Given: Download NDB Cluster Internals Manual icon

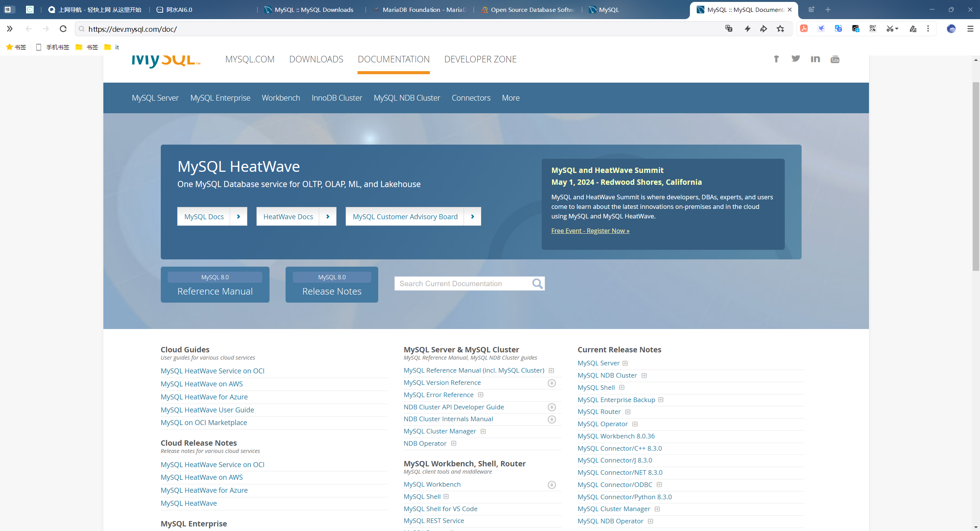Looking at the screenshot, I should click(x=552, y=419).
